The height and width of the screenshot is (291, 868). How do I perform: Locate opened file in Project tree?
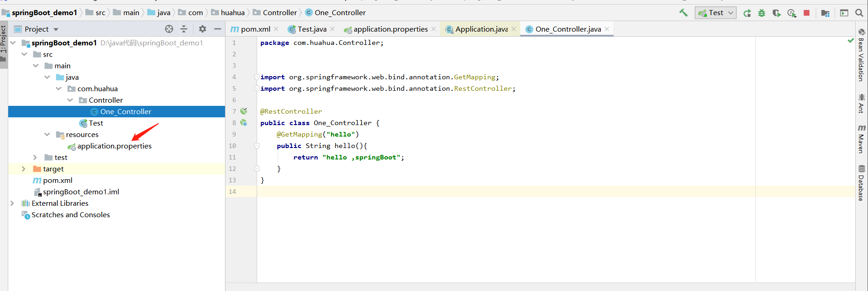coord(169,29)
